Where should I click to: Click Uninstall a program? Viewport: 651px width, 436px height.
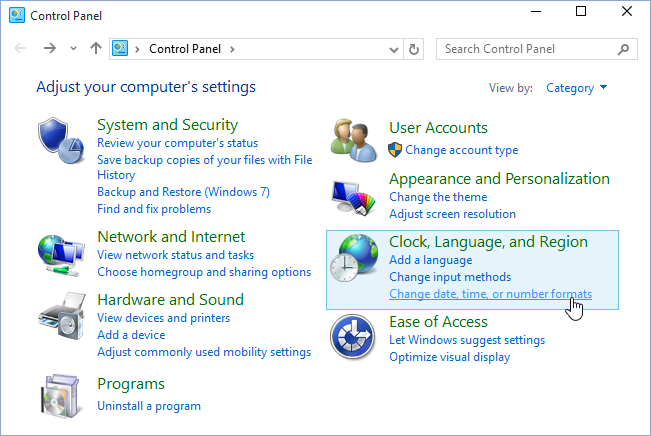(x=149, y=406)
